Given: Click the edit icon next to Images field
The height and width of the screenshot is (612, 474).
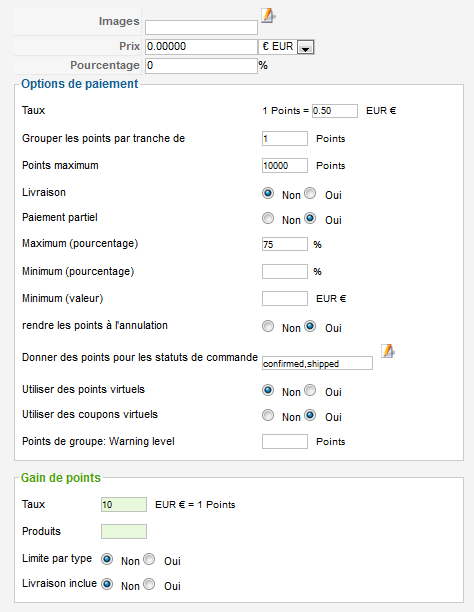Looking at the screenshot, I should [268, 16].
